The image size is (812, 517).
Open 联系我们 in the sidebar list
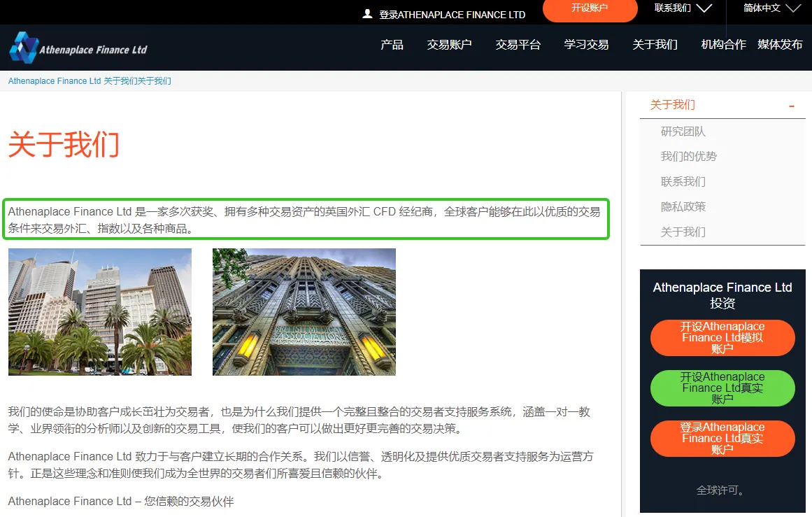pos(683,182)
